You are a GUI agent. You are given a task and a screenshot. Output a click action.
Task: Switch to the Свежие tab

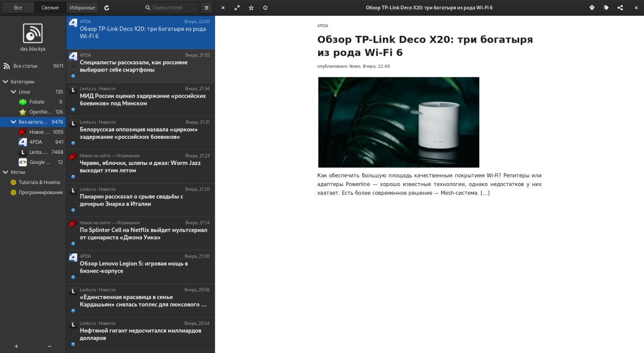point(50,8)
